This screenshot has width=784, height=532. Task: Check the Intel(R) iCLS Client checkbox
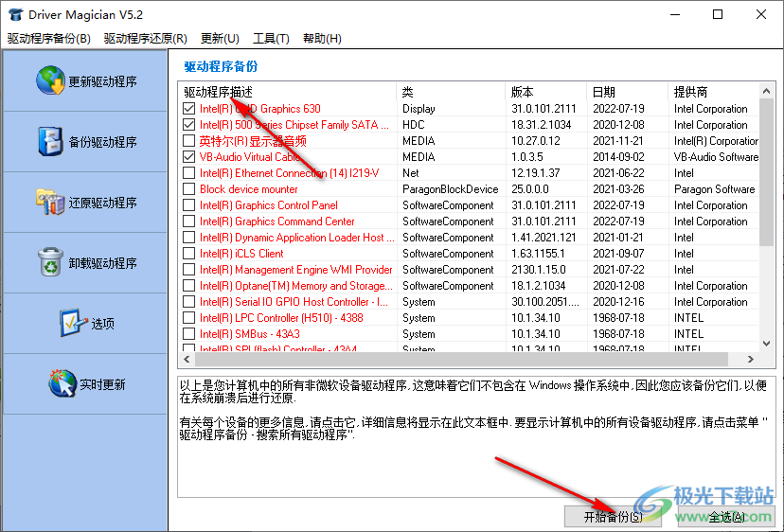(189, 254)
